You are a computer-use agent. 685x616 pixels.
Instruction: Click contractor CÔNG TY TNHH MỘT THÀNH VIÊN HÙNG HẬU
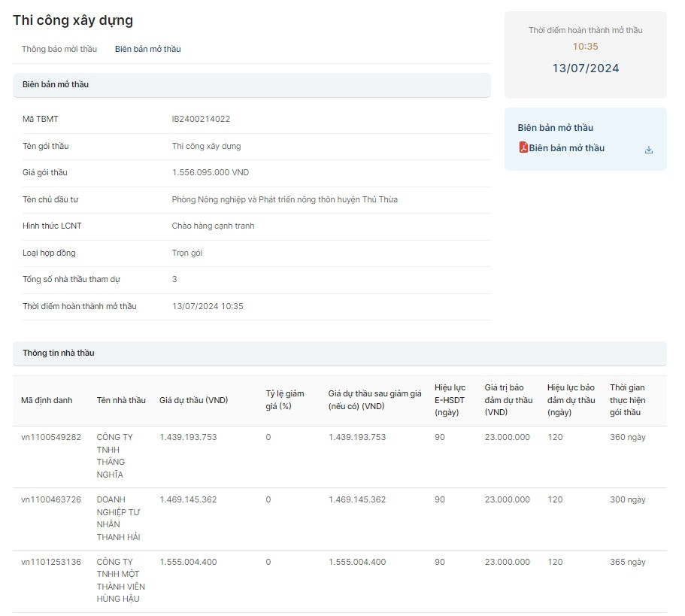(120, 581)
